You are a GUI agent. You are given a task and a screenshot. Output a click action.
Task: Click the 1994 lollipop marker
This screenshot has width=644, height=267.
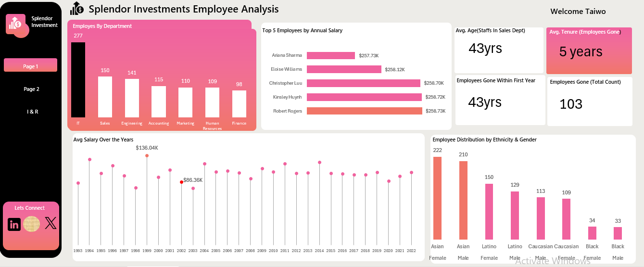(89, 159)
